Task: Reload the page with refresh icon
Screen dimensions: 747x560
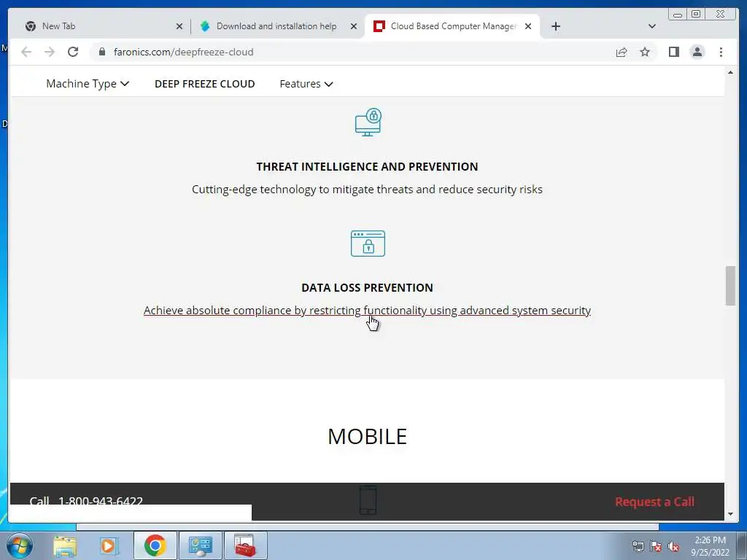Action: pos(73,52)
